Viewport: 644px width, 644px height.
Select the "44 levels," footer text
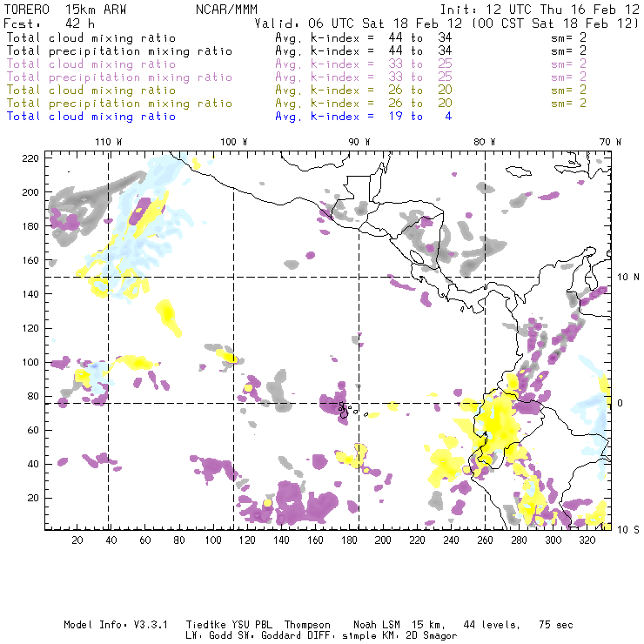pos(492,625)
